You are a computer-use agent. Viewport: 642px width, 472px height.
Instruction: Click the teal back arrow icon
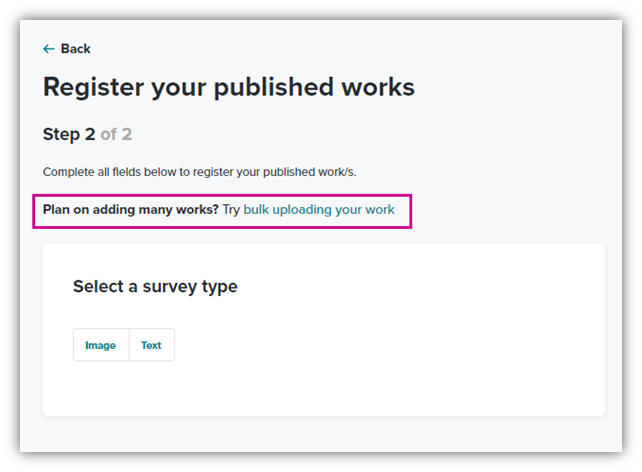tap(49, 49)
